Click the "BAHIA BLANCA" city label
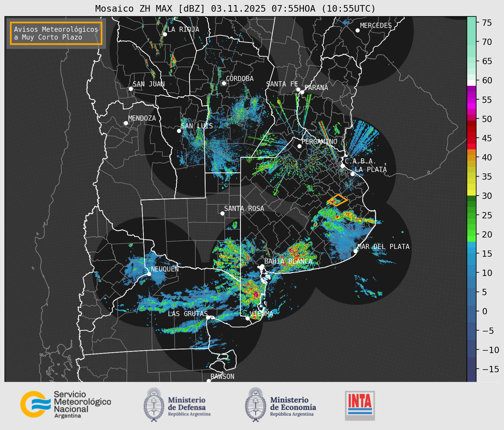The width and height of the screenshot is (504, 430). [x=288, y=261]
